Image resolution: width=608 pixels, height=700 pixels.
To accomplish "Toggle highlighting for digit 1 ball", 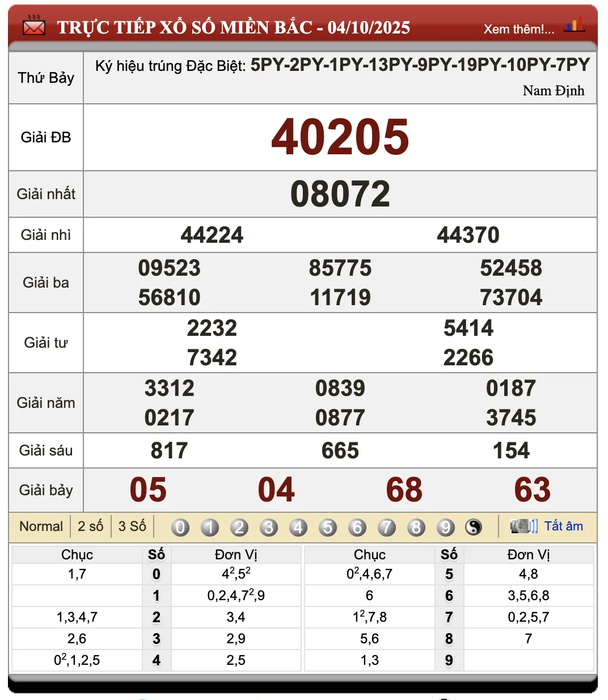I will pos(209,527).
